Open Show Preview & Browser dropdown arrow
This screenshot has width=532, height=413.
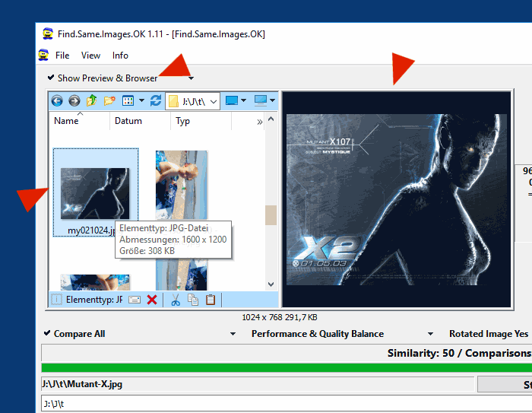click(191, 78)
